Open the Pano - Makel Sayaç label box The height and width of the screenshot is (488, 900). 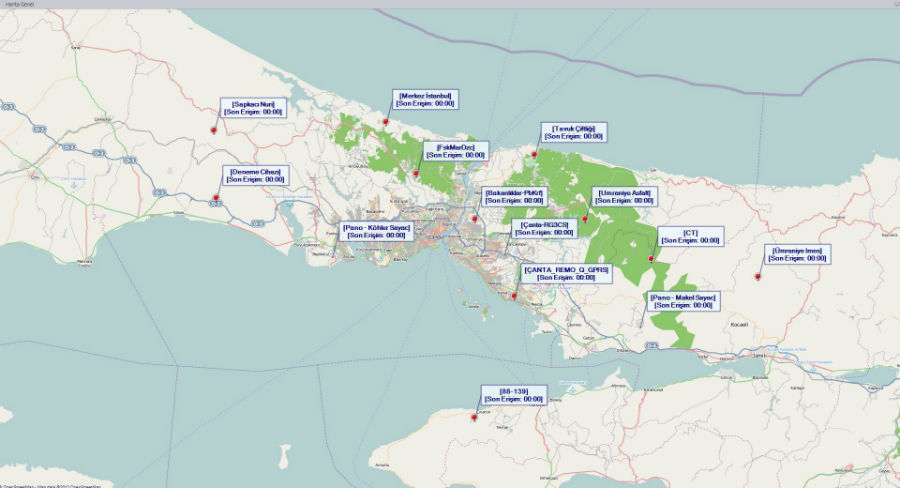pyautogui.click(x=683, y=301)
